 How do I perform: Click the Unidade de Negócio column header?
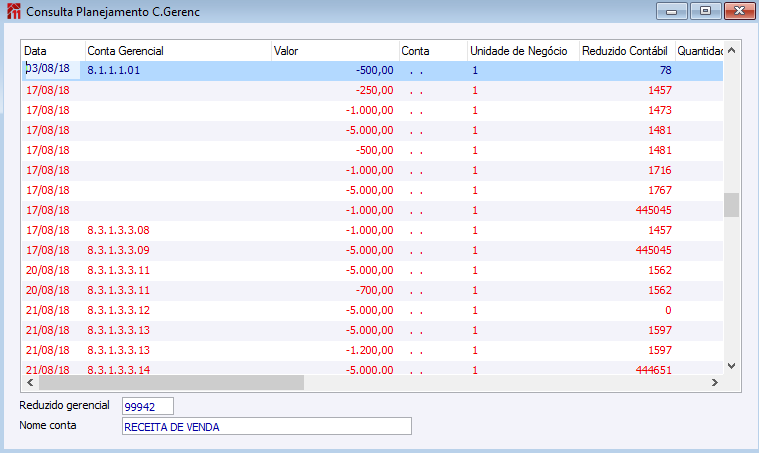(x=523, y=51)
